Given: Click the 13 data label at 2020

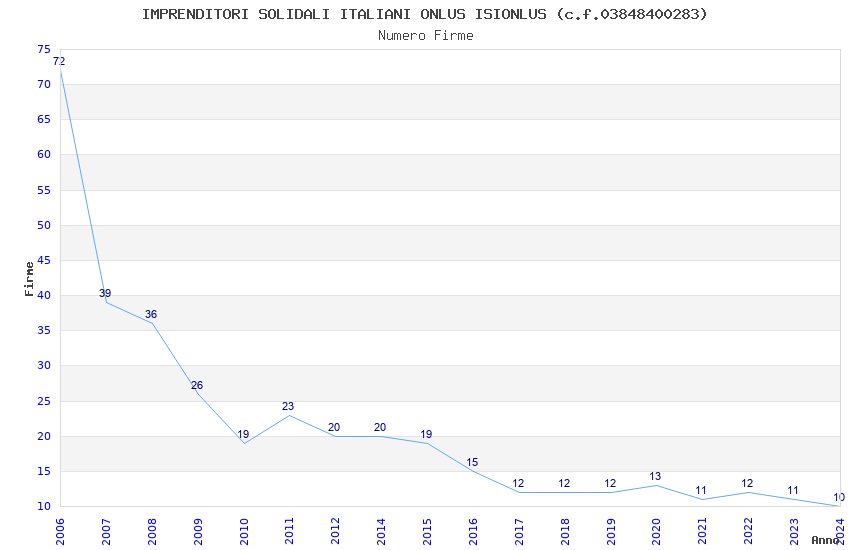Looking at the screenshot, I should [655, 476].
